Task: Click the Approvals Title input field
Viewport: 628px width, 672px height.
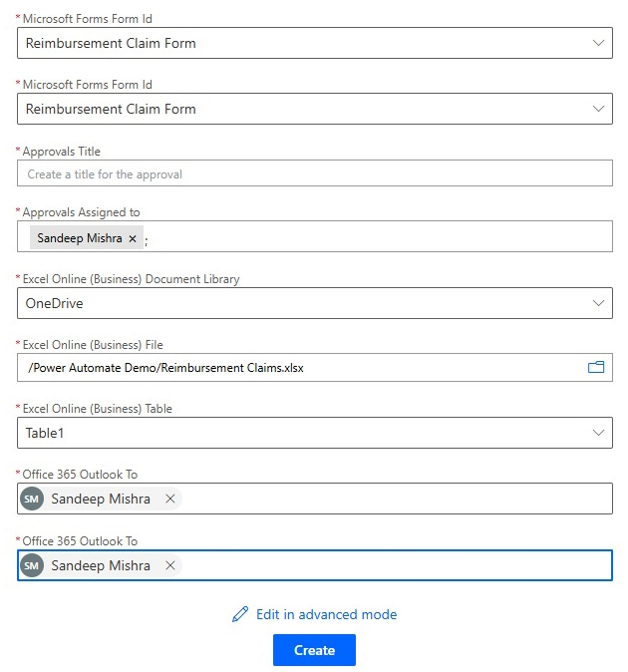Action: click(314, 173)
